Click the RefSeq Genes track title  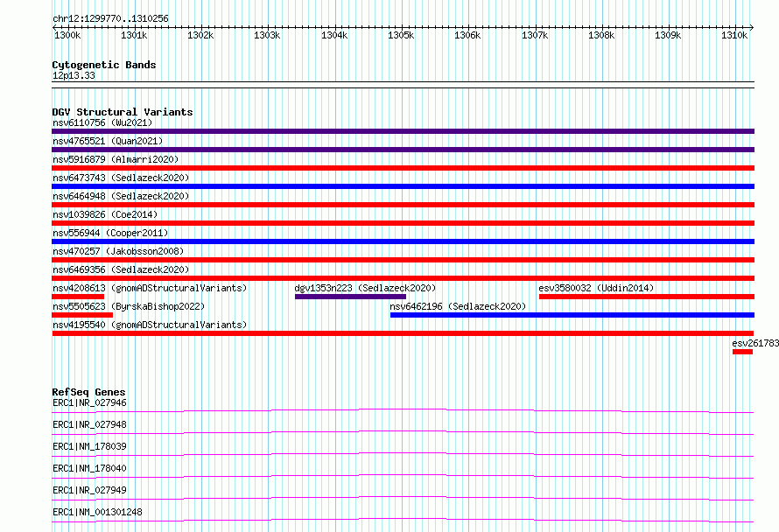[88, 392]
